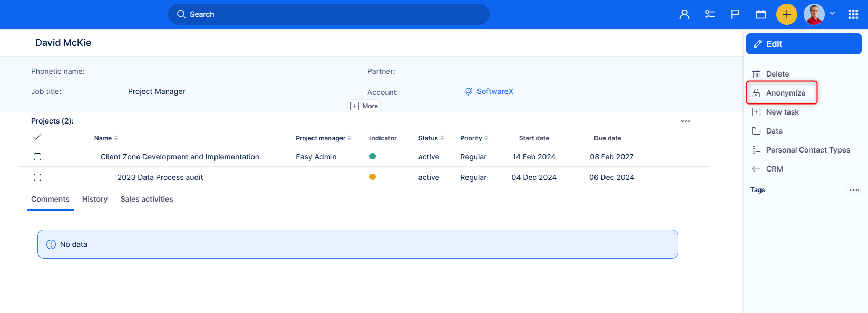Click the user profile icon in top bar
868x313 pixels.
tap(685, 14)
